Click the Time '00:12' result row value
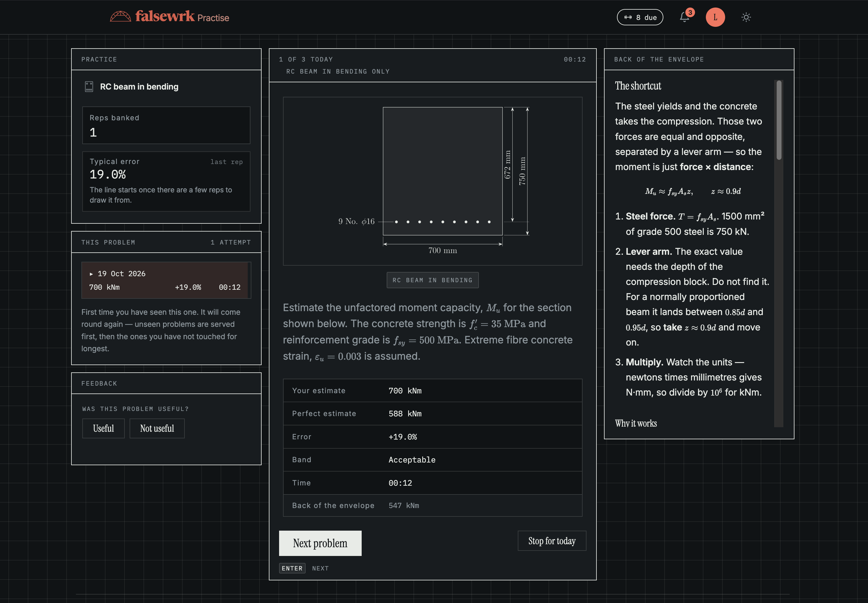 [x=400, y=483]
